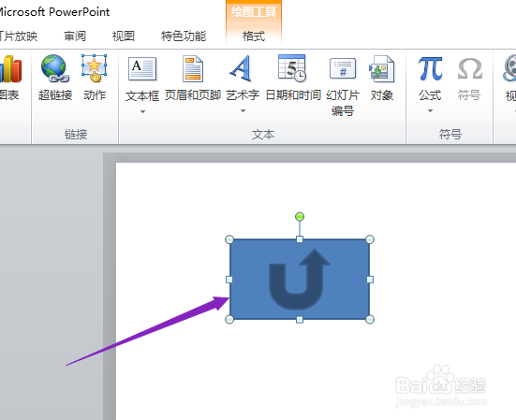Click the top-right corner sizing handle
This screenshot has height=420, width=516.
point(370,239)
